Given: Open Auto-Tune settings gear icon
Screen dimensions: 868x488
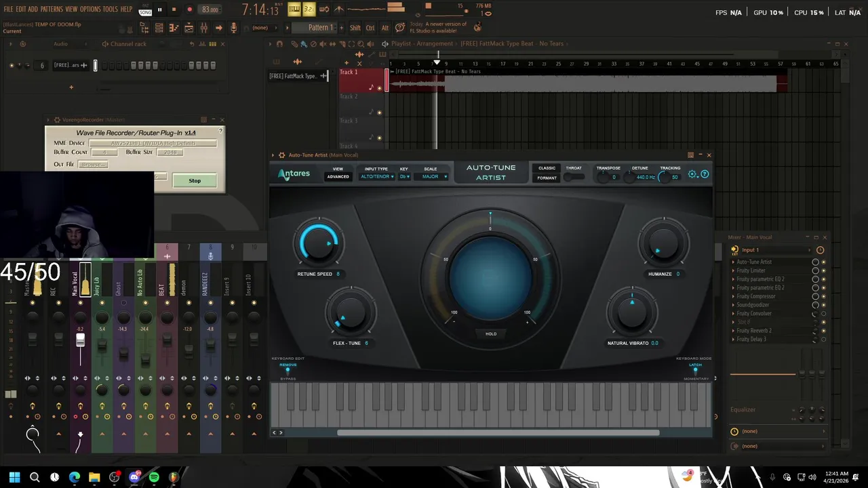Looking at the screenshot, I should [692, 174].
